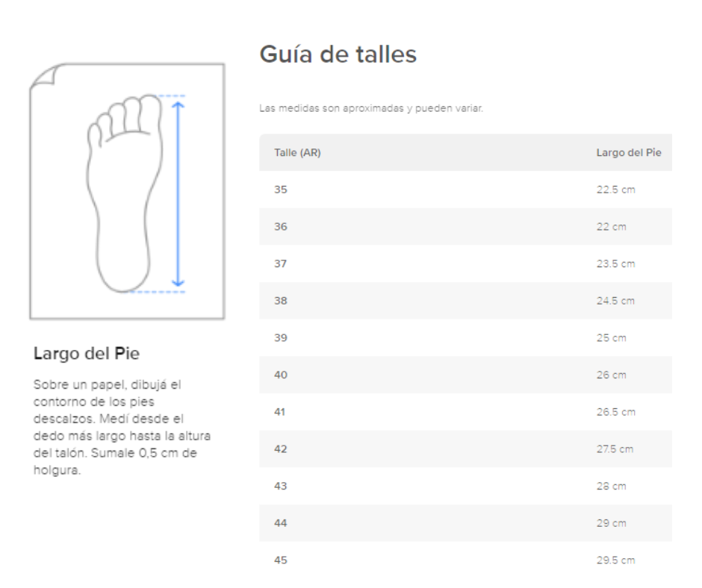Select the size 35 row

click(465, 190)
